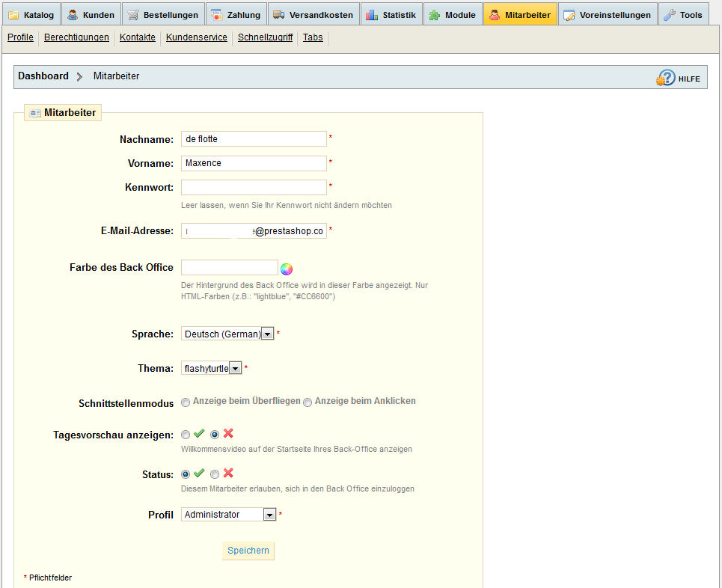Disable Tagesvorschau anzeigen radio option
Viewport: 722px width, 588px height.
[215, 435]
